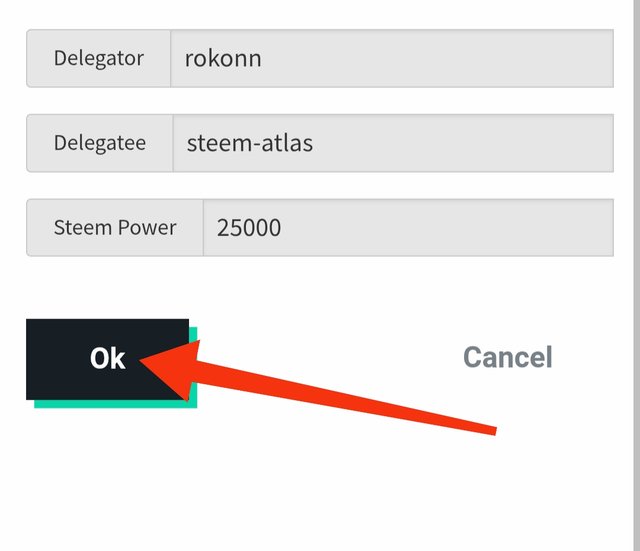Click the Ok button
This screenshot has width=640, height=551.
click(107, 359)
